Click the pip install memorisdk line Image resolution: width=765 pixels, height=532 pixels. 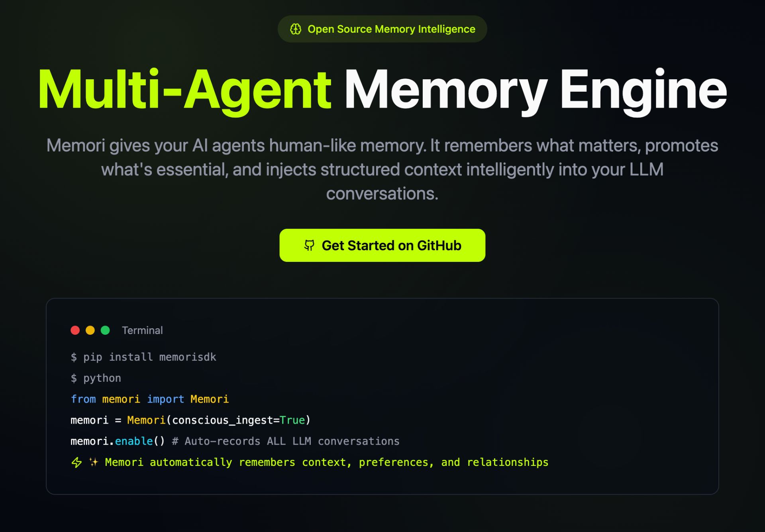pos(143,357)
